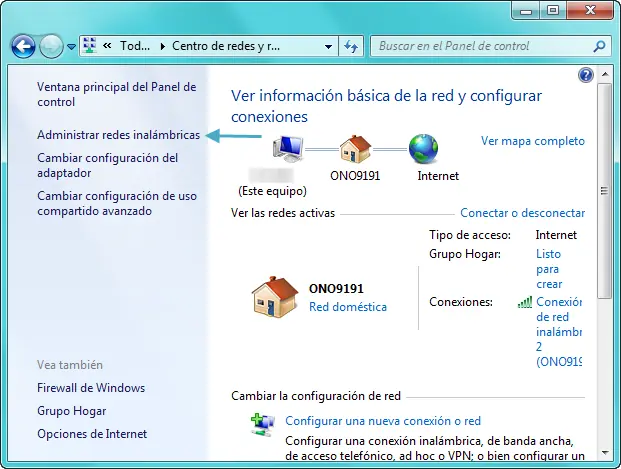Click the green wireless signal bars icon

(525, 302)
